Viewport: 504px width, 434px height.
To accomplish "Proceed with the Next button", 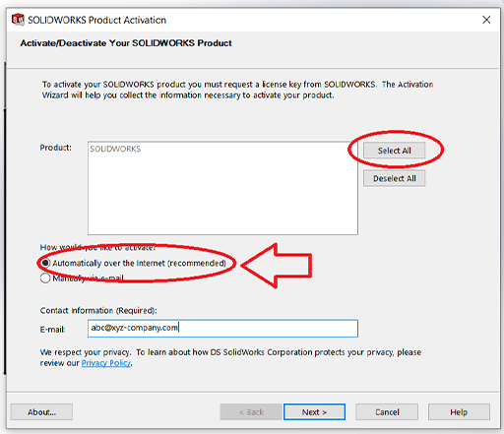I will (x=314, y=412).
